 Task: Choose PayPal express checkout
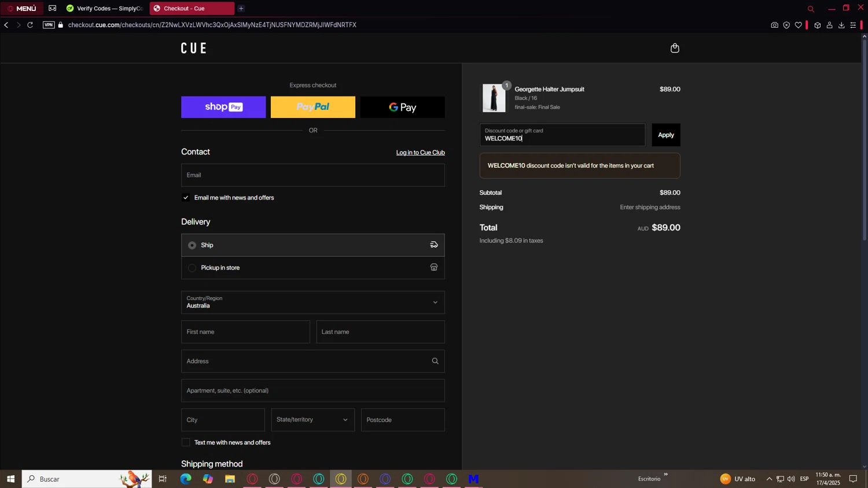click(x=313, y=107)
